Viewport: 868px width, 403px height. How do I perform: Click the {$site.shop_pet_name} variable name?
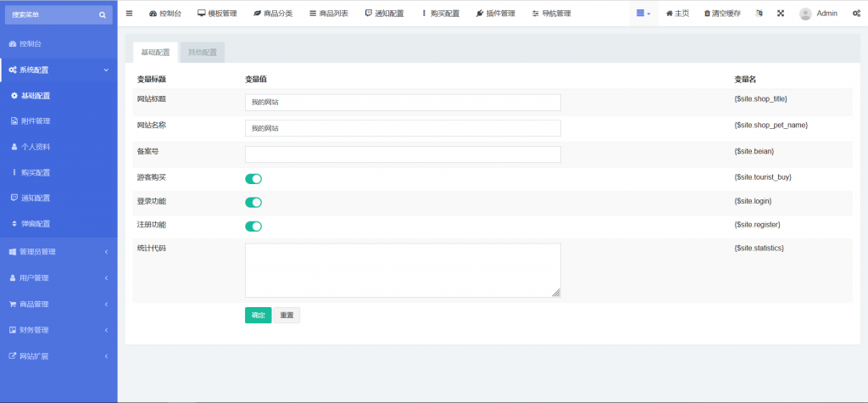coord(771,126)
